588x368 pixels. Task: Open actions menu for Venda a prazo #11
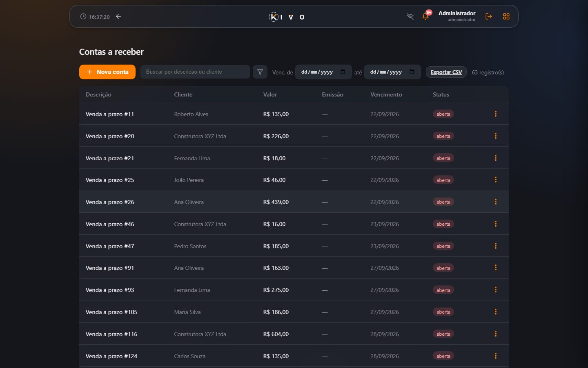[x=496, y=114]
